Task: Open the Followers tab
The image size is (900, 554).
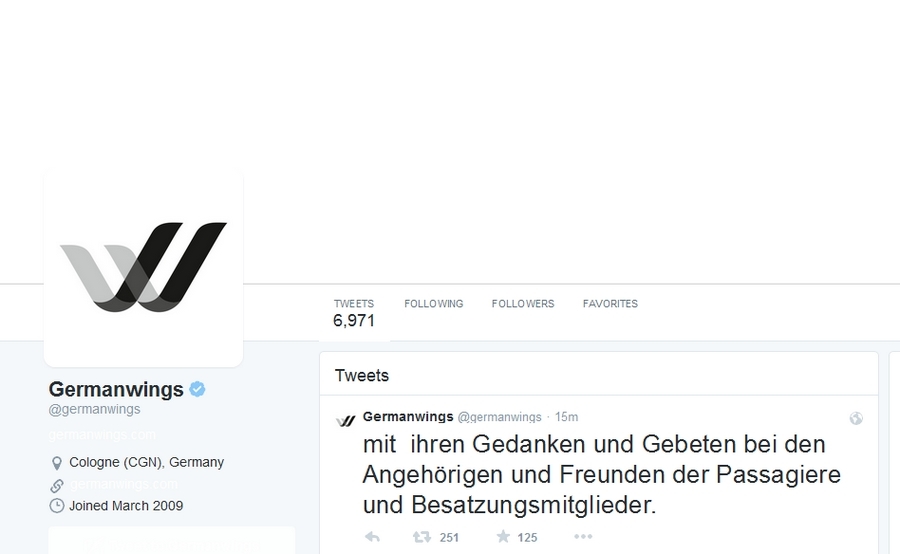Action: click(x=523, y=304)
